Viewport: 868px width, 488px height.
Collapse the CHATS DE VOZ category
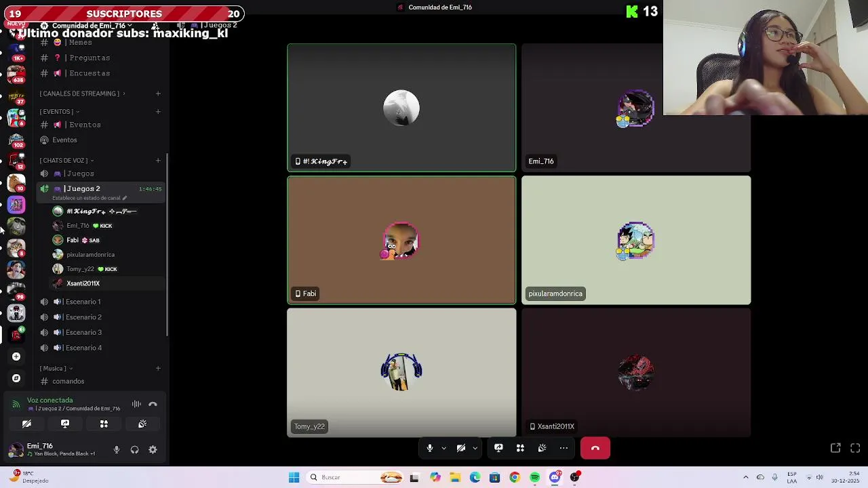pyautogui.click(x=66, y=161)
